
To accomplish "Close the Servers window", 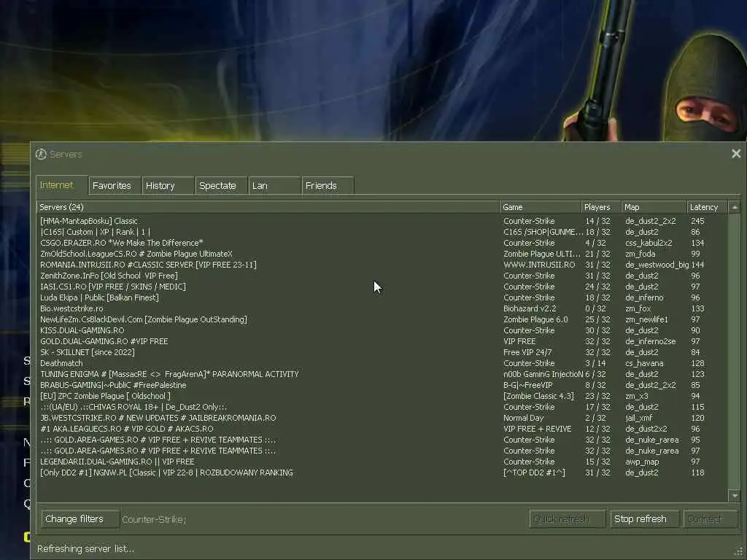I will [736, 153].
